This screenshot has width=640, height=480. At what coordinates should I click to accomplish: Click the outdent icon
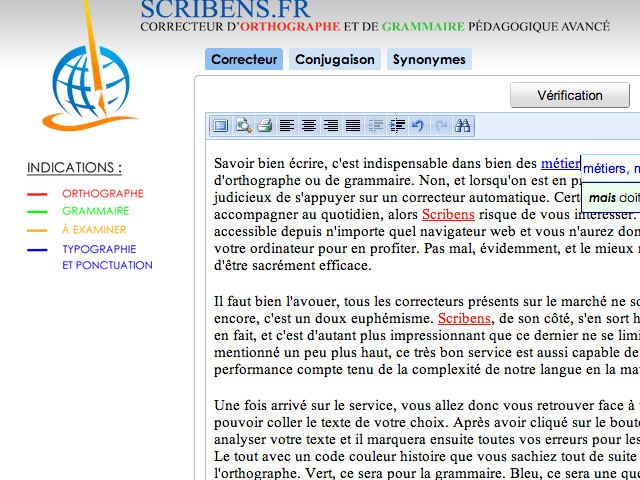tap(375, 126)
